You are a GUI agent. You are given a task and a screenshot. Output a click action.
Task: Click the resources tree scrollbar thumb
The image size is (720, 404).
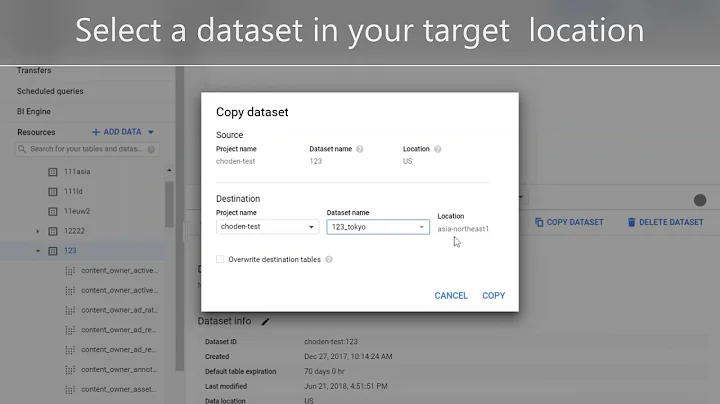(x=169, y=204)
